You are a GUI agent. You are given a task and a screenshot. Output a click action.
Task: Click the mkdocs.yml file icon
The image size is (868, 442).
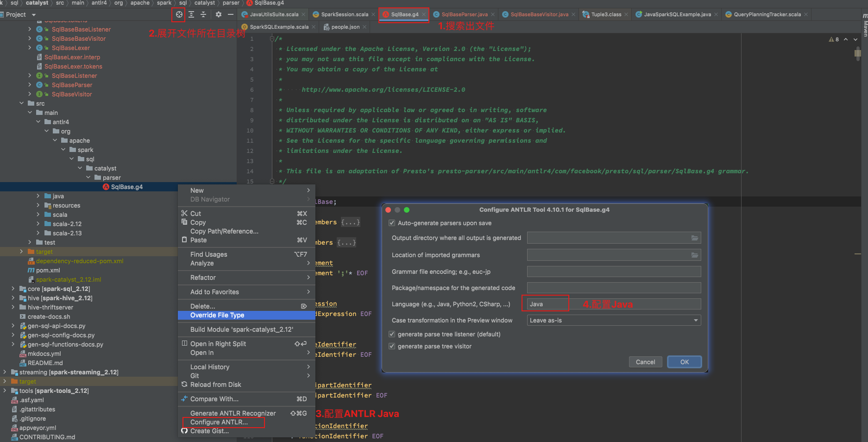(23, 354)
